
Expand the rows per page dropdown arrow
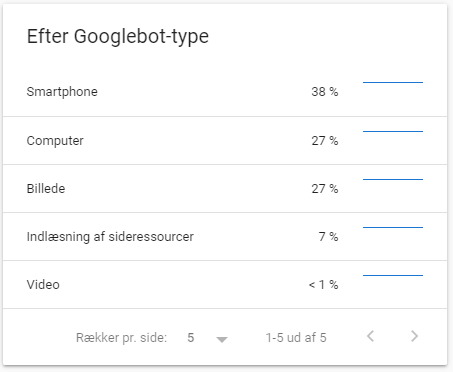pyautogui.click(x=222, y=339)
